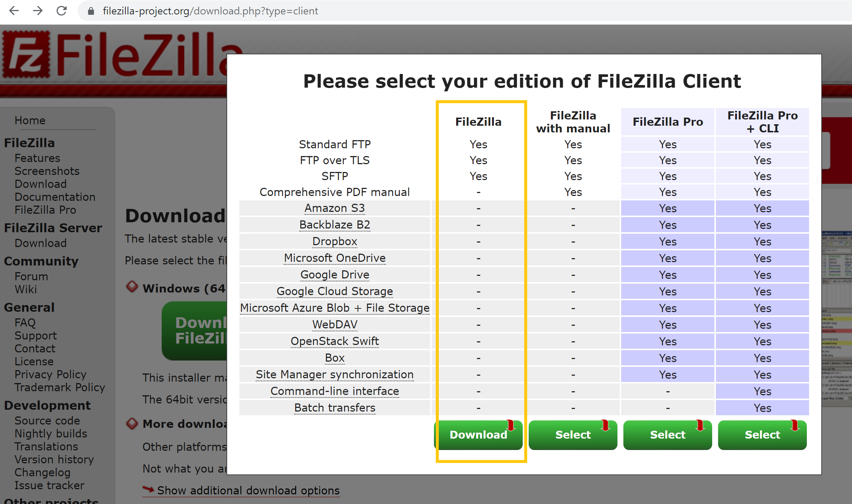Show additional download options
This screenshot has width=852, height=504.
pyautogui.click(x=248, y=491)
